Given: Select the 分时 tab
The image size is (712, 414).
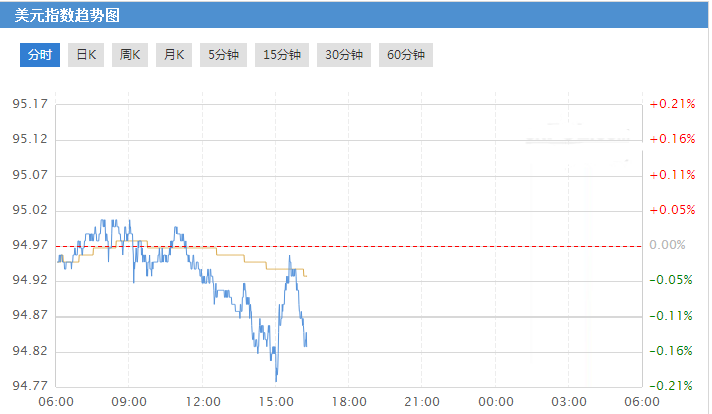Looking at the screenshot, I should pyautogui.click(x=40, y=55).
